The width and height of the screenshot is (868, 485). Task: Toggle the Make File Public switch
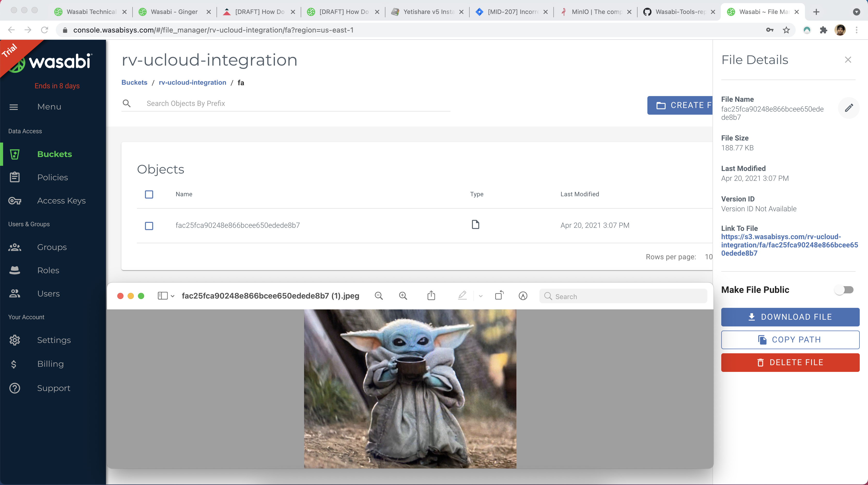(x=844, y=290)
